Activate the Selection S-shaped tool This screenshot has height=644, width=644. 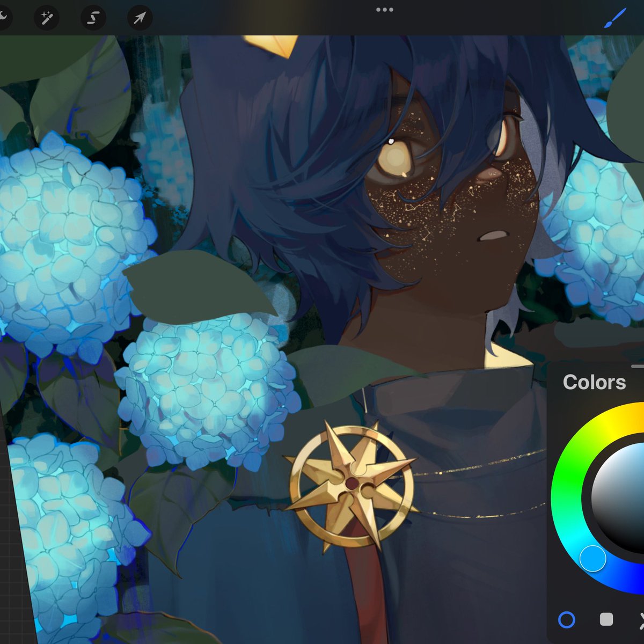(93, 19)
